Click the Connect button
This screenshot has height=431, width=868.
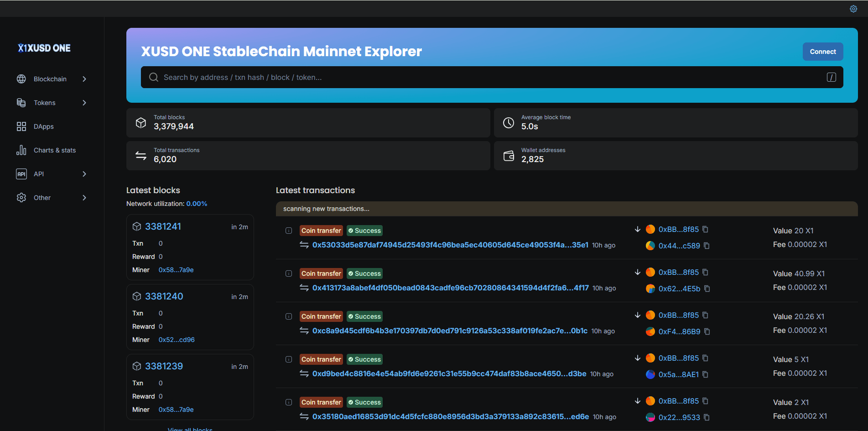click(x=822, y=52)
